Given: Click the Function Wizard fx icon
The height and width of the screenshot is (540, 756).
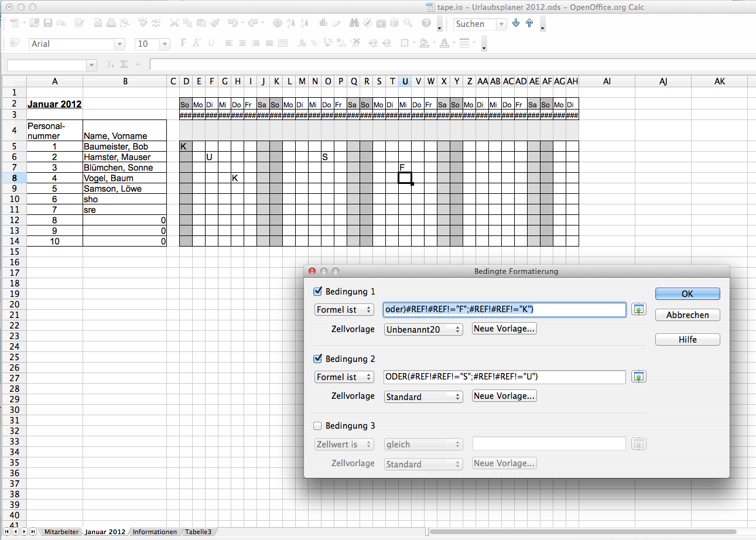Looking at the screenshot, I should [110, 64].
